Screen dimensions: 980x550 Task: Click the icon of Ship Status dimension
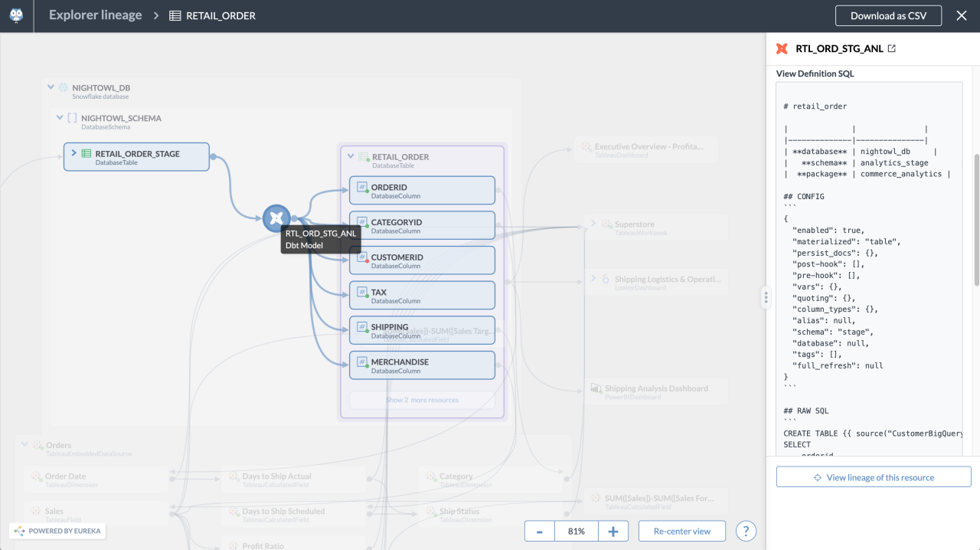(x=431, y=511)
